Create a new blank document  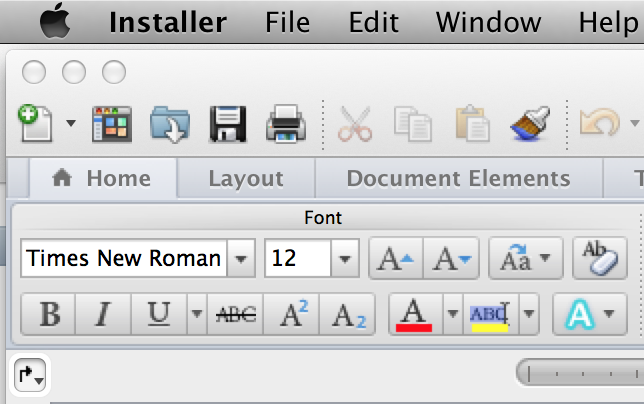point(35,123)
